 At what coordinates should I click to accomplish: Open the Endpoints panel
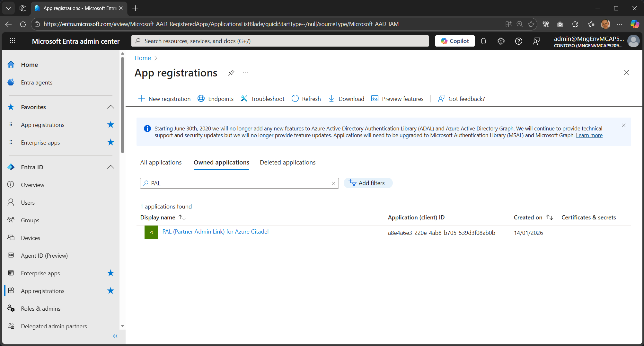point(215,99)
